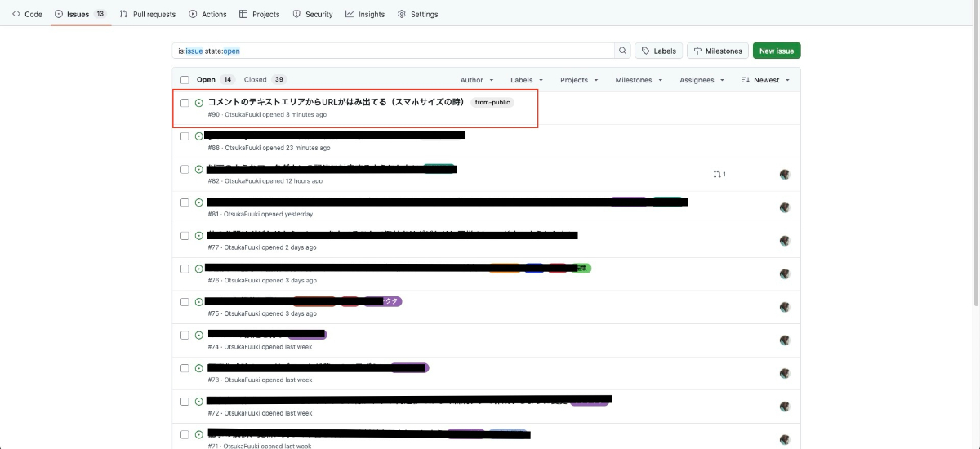
Task: Toggle the select-all issues checkbox
Action: click(185, 80)
